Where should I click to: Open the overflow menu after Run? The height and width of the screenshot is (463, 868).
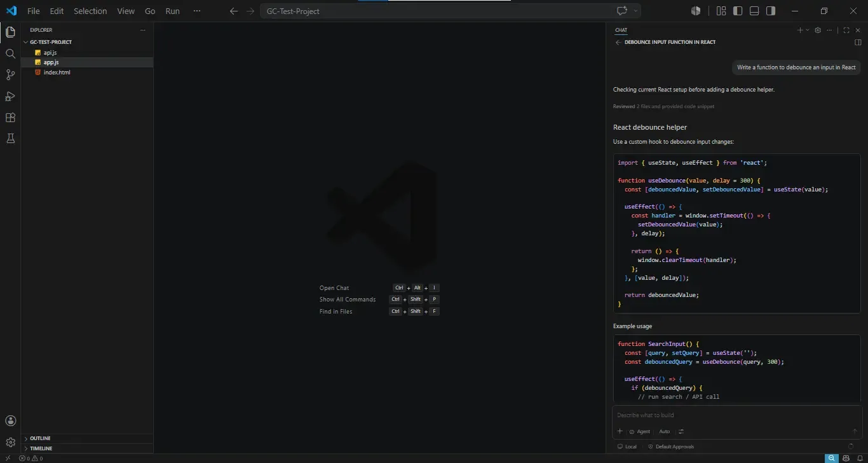point(196,11)
